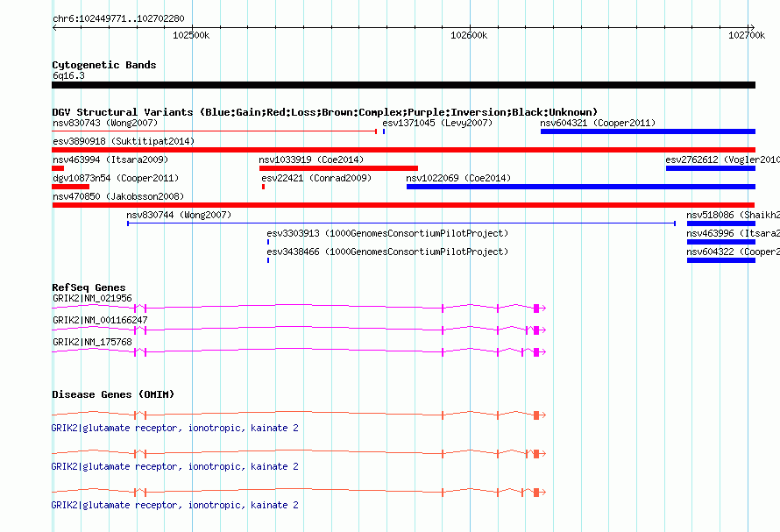Click the third orange OMIM GRIK2 gene model
Viewport: 780px width, 532px height.
(x=299, y=493)
